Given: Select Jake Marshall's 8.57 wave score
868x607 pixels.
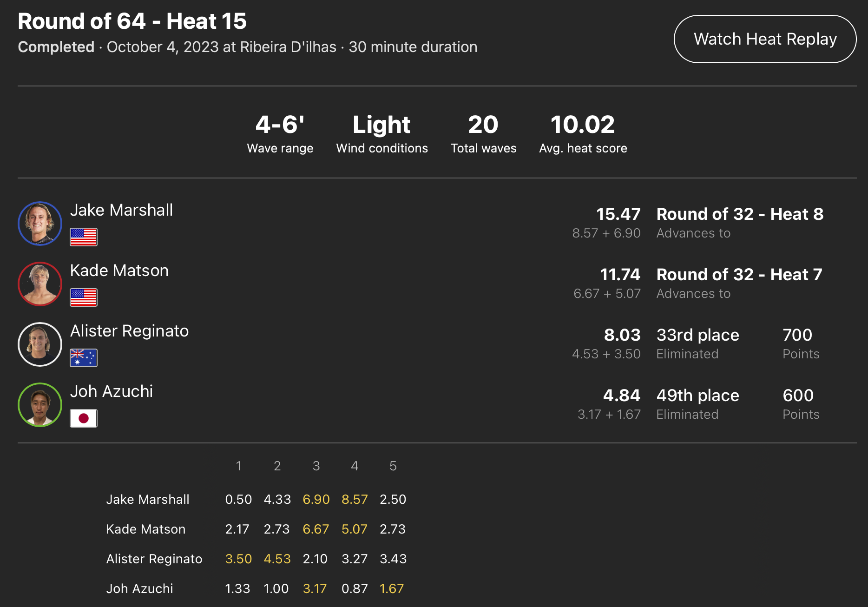Looking at the screenshot, I should point(355,499).
